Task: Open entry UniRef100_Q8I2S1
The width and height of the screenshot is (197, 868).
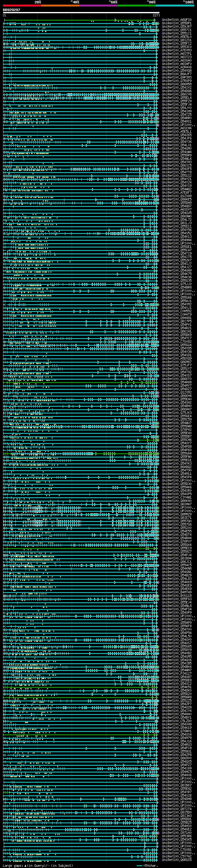Action: [176, 40]
